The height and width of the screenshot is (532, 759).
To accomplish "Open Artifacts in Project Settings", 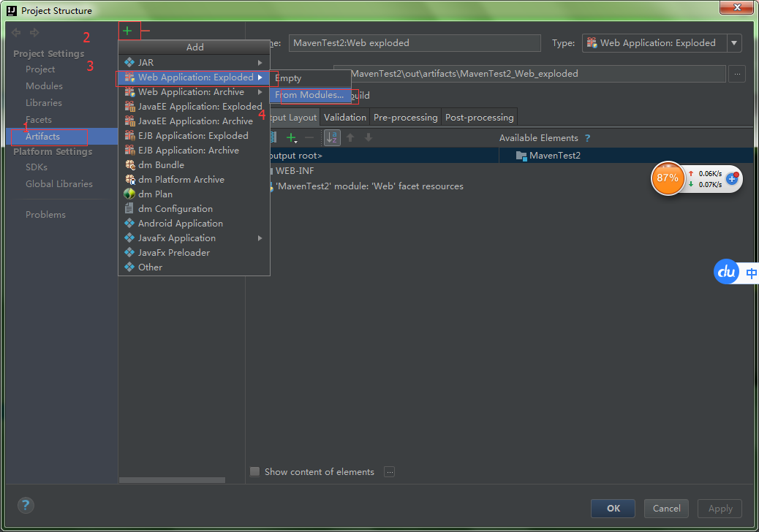I will point(62,137).
